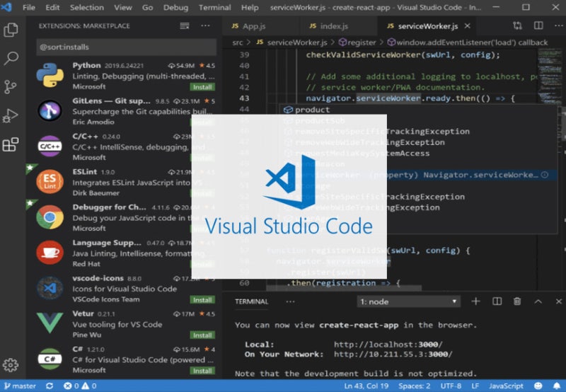Open the Go menu
This screenshot has height=392, width=566.
pos(147,7)
